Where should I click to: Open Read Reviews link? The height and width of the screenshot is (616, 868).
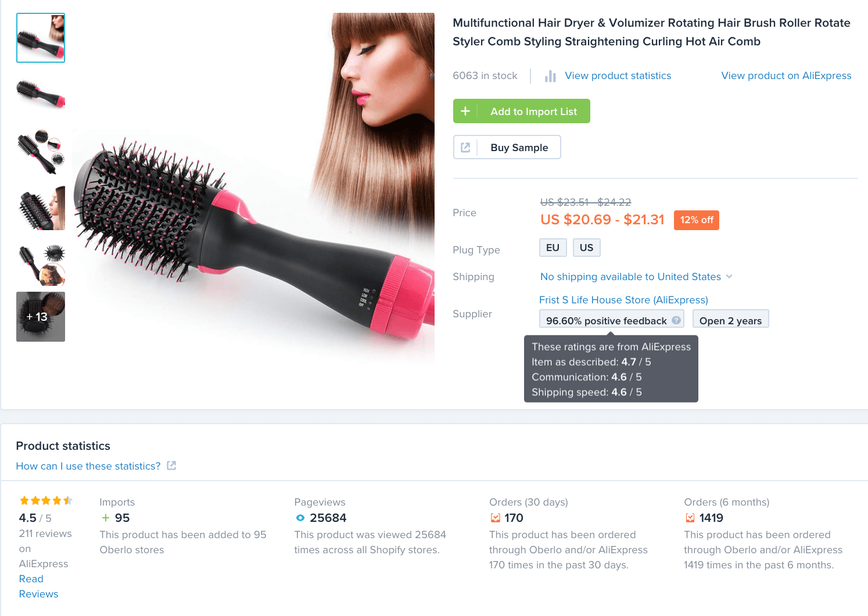pyautogui.click(x=38, y=586)
